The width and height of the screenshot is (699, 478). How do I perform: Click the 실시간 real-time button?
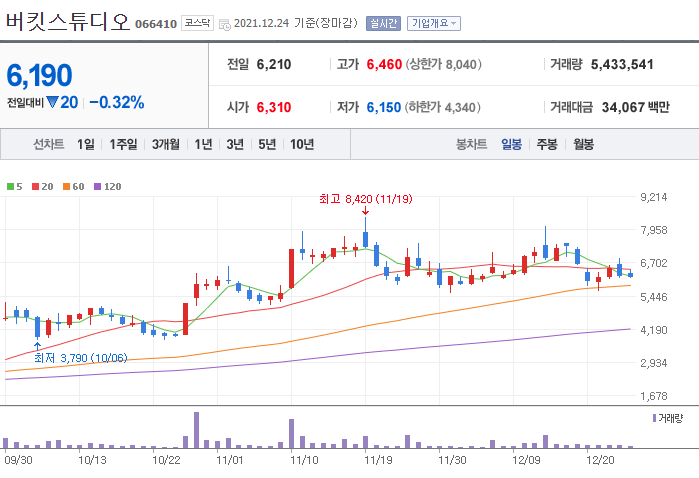tap(383, 23)
